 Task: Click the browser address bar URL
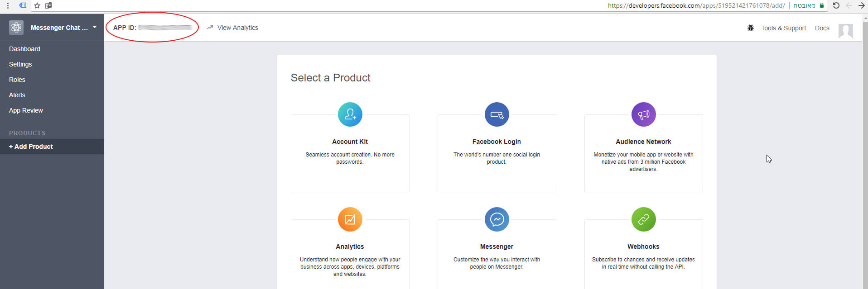tap(696, 5)
